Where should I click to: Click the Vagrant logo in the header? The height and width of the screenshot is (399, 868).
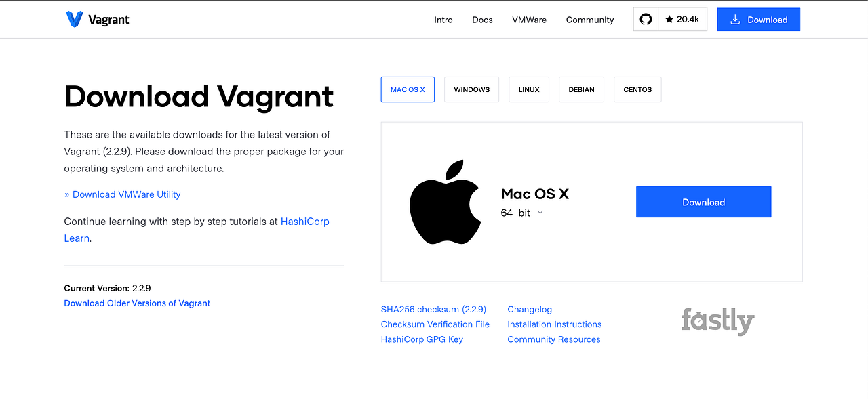(97, 19)
